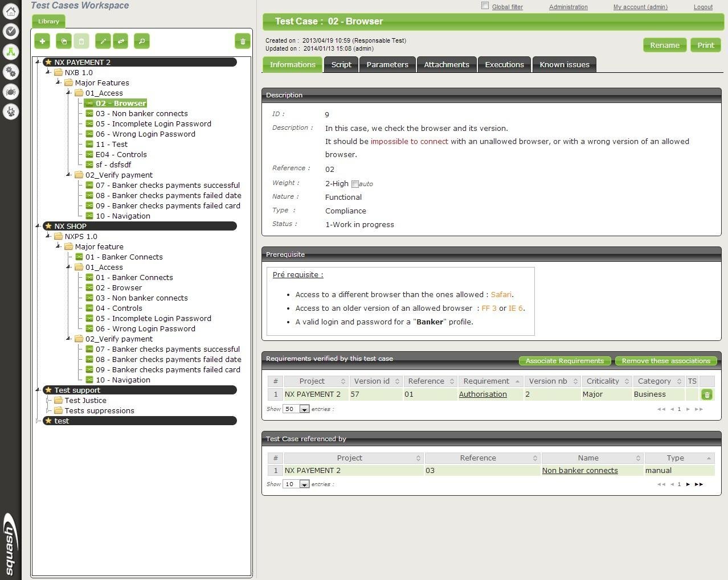Viewport: 728px width, 580px height.
Task: Select the Requirements workspace checkmark icon
Action: (11, 32)
